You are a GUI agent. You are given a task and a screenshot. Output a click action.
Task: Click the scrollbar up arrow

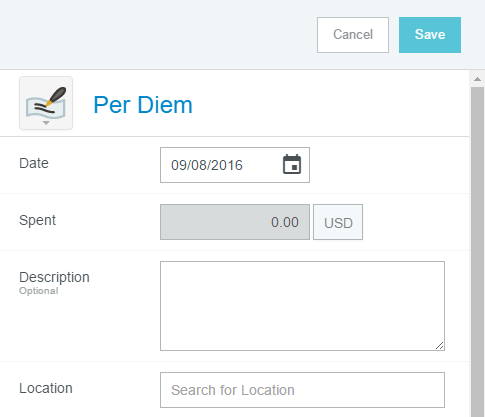coord(477,79)
